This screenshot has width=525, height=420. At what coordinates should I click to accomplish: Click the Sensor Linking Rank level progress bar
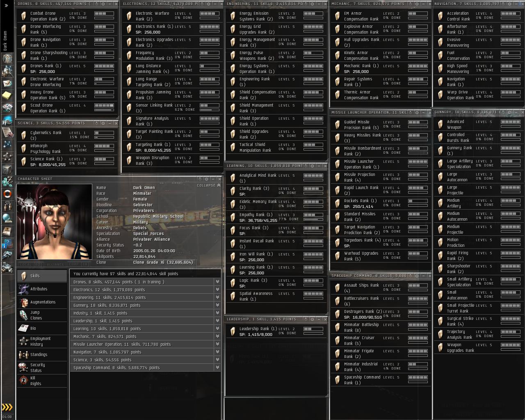209,105
